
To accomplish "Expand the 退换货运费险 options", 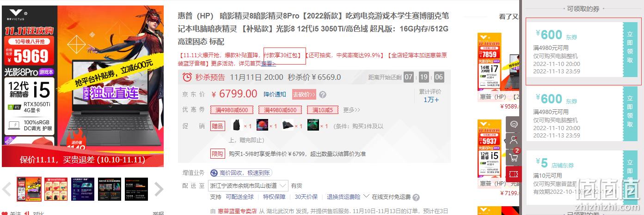I will pos(348,197).
